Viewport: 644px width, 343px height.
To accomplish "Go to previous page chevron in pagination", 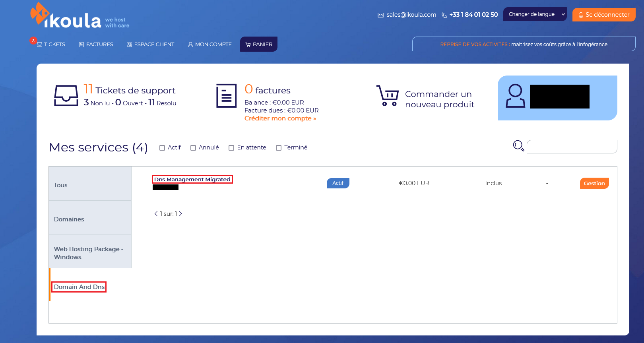I will tap(156, 214).
